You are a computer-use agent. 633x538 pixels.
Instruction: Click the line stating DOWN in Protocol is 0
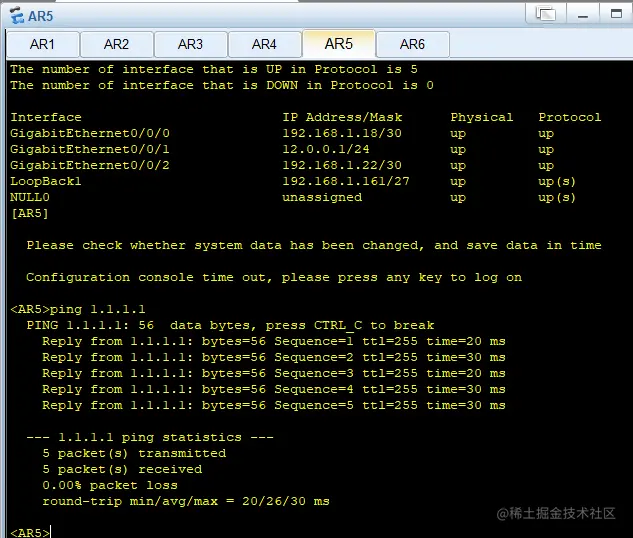pos(222,86)
